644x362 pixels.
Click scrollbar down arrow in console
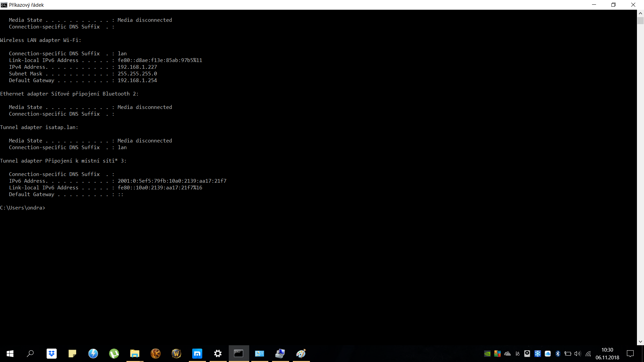(x=640, y=342)
